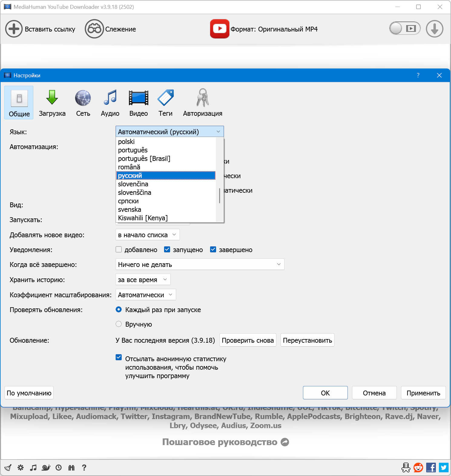
Task: Click the snail speed limit icon
Action: point(46,468)
